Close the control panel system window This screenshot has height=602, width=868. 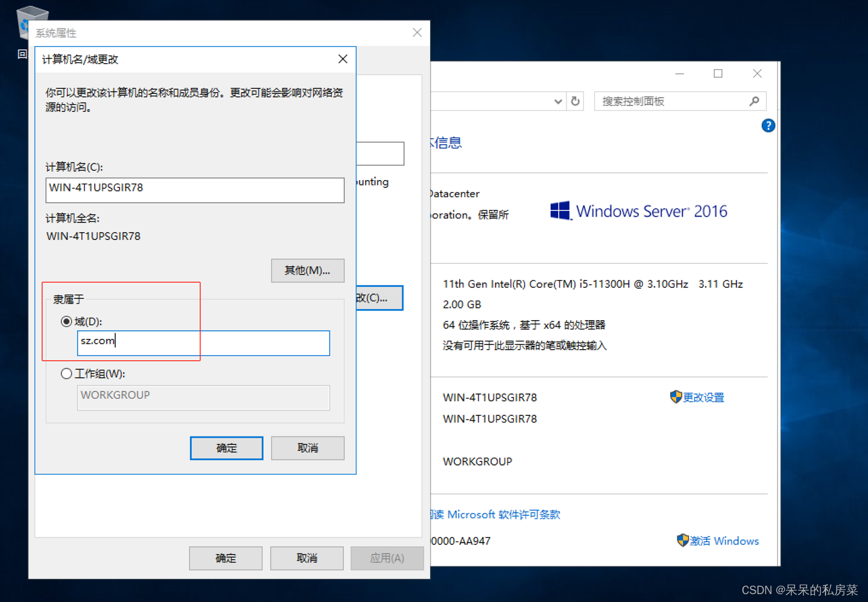757,73
